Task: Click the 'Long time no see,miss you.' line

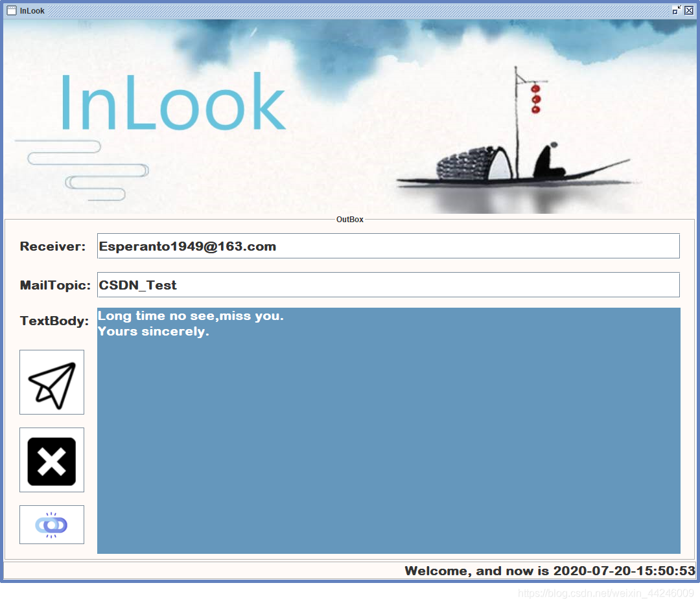Action: pyautogui.click(x=191, y=316)
